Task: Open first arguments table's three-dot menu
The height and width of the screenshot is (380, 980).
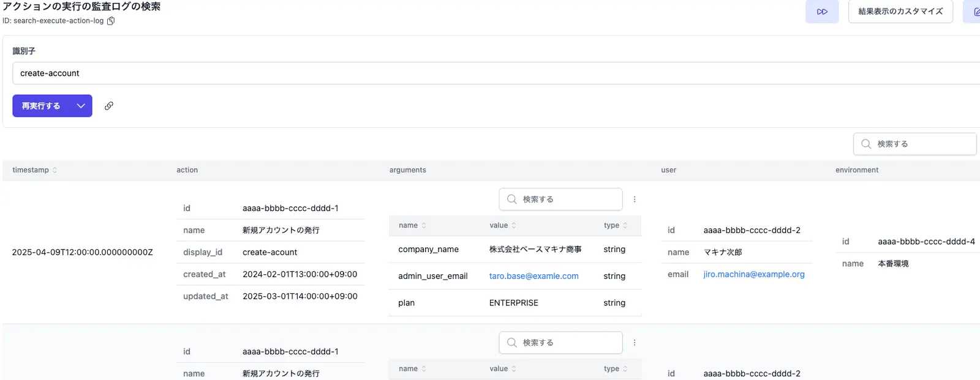Action: pos(635,199)
